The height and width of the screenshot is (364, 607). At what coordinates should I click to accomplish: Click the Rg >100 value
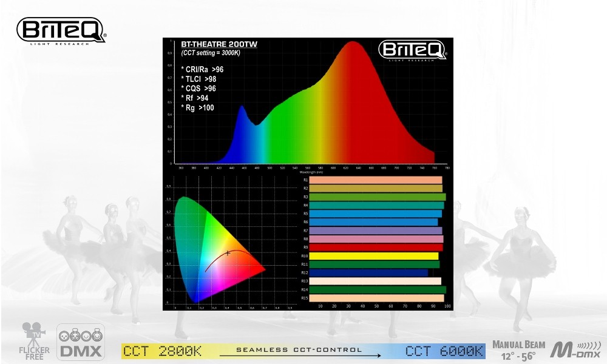pyautogui.click(x=197, y=108)
